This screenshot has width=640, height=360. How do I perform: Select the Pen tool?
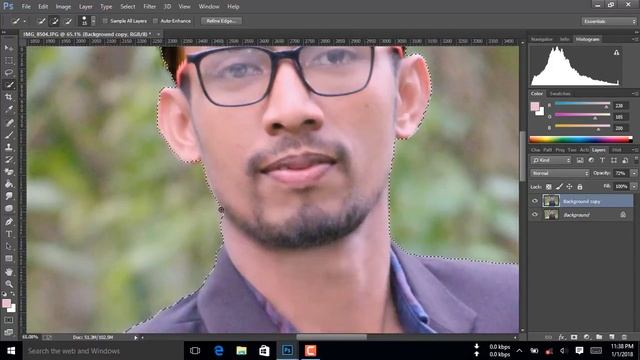click(9, 222)
